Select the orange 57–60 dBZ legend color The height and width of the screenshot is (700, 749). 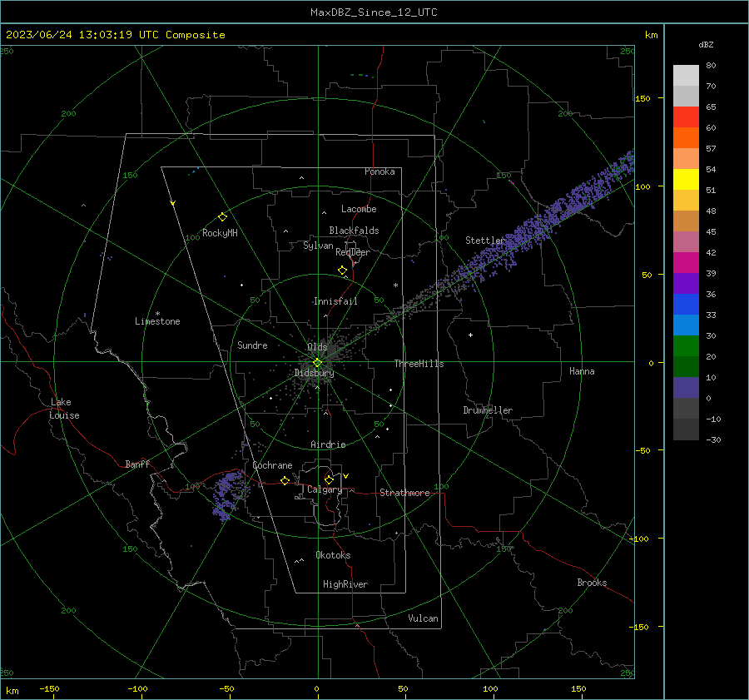(x=686, y=137)
